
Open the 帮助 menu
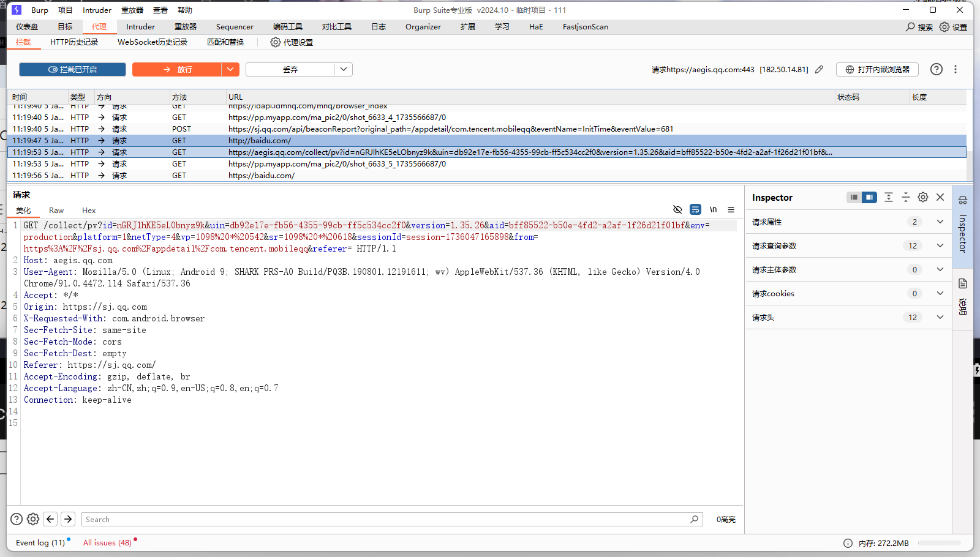click(x=185, y=10)
